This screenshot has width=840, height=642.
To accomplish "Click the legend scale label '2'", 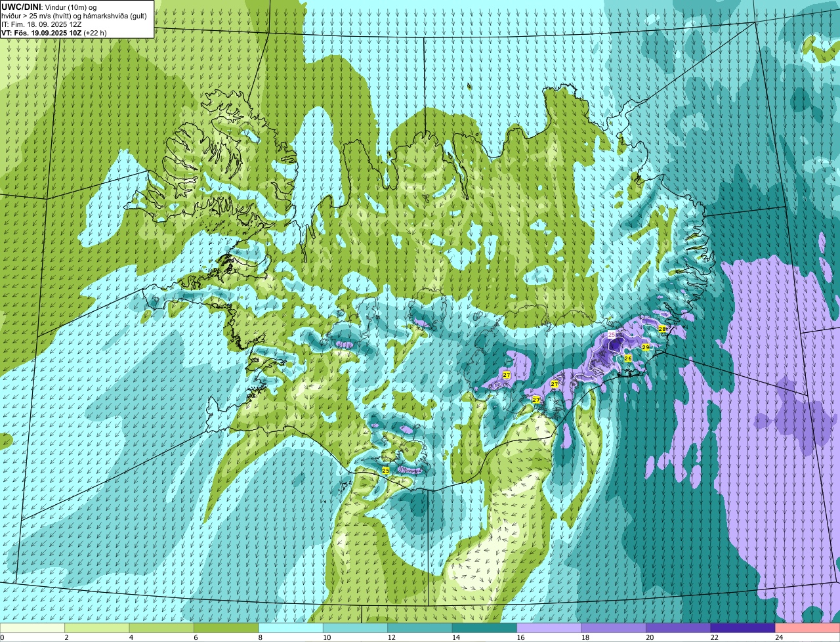I will point(66,637).
